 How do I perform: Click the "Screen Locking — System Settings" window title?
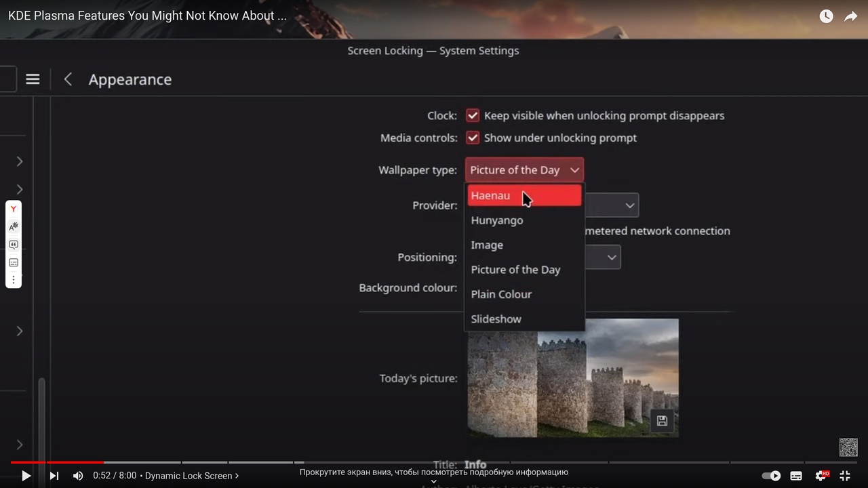(433, 51)
